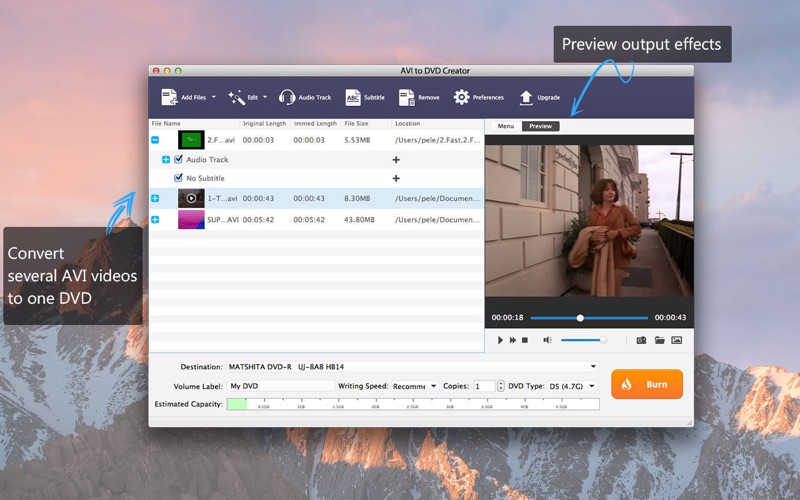Toggle the No Subtitle checkbox
This screenshot has height=500, width=800.
click(178, 178)
